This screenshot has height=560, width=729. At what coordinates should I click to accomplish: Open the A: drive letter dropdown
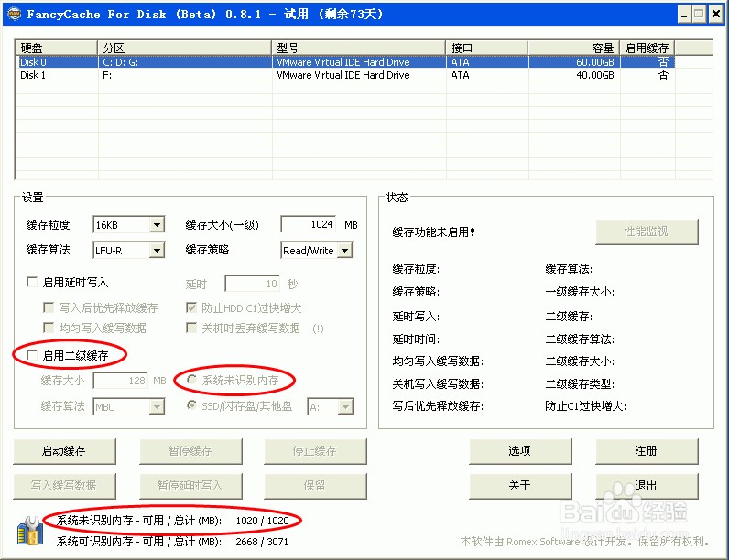coord(345,407)
